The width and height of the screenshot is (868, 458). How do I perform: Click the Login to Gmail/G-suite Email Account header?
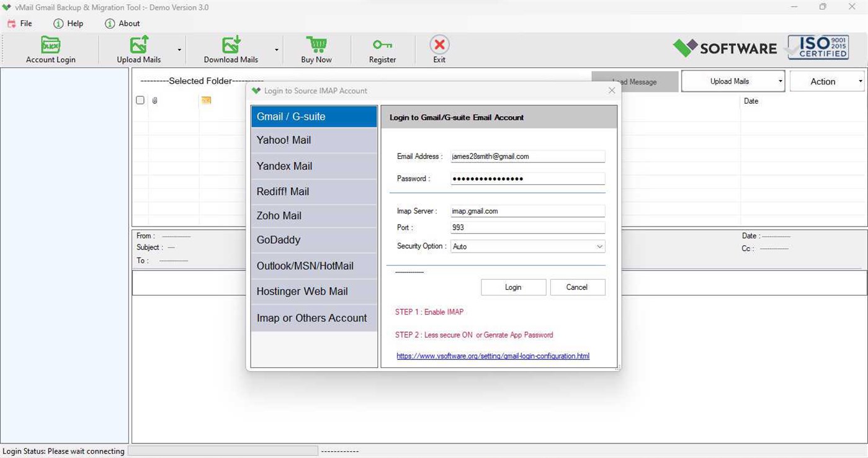tap(457, 117)
